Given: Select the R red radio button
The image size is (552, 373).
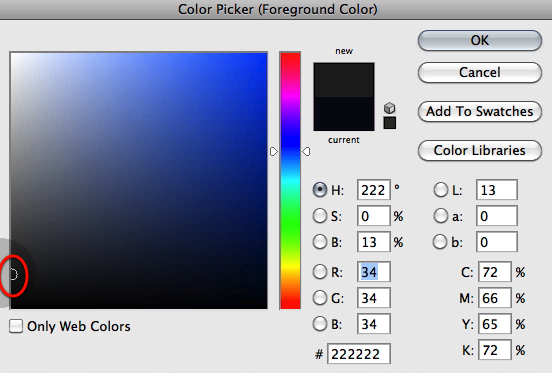Looking at the screenshot, I should 320,272.
